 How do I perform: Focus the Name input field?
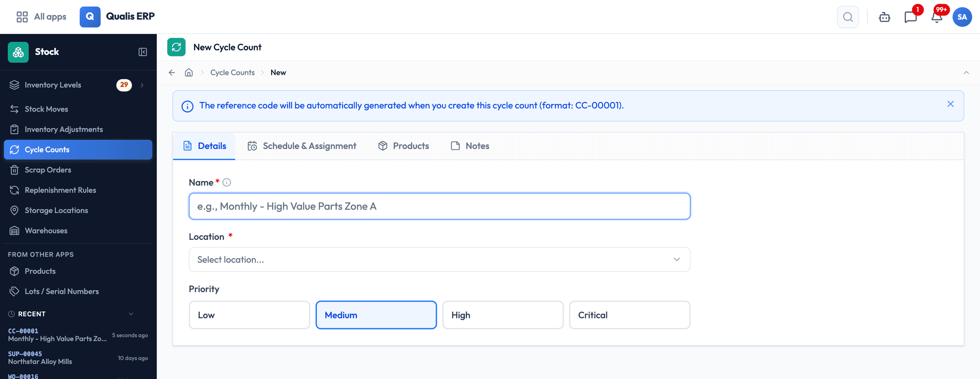(439, 206)
